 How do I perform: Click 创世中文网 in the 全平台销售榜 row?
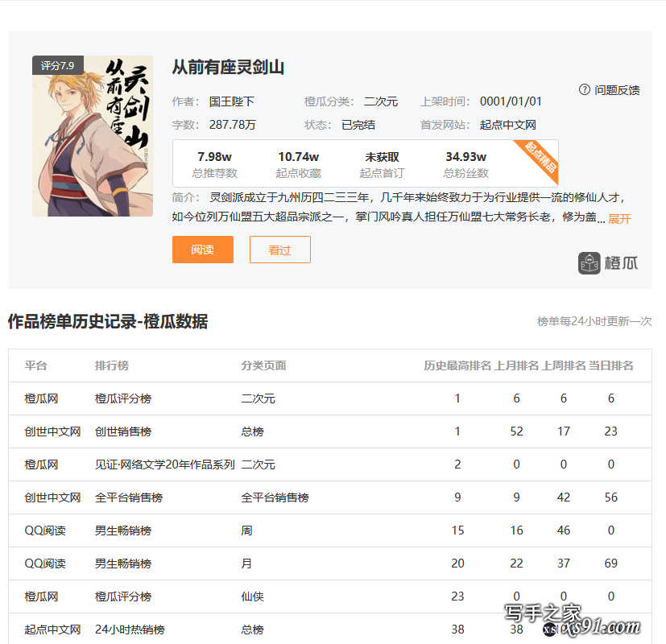point(52,497)
